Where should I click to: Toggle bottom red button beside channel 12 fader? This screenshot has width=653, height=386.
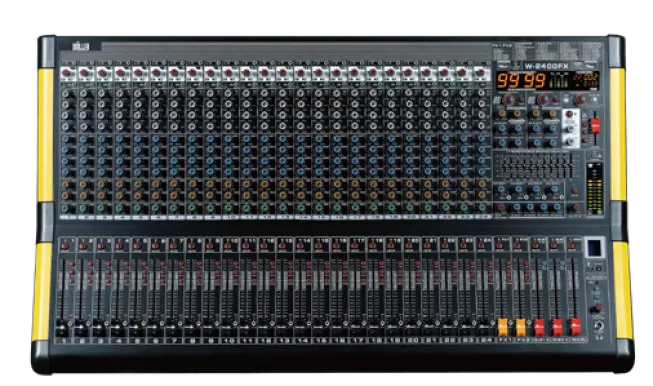272,281
